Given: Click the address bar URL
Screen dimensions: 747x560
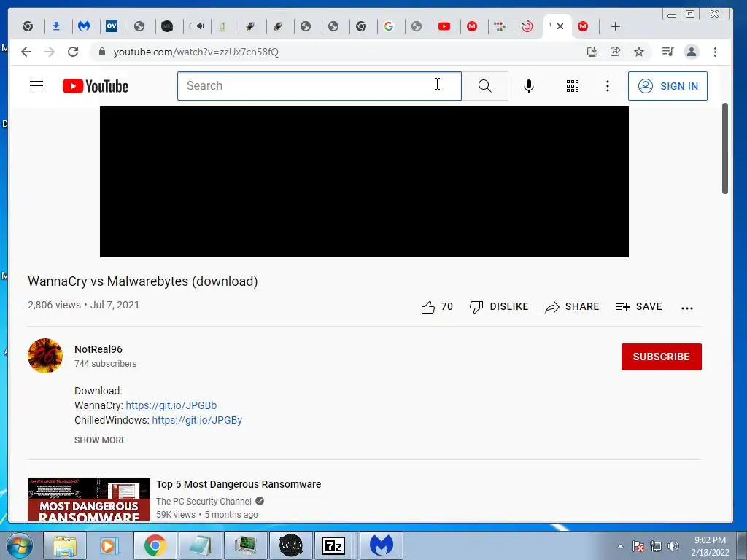Looking at the screenshot, I should click(x=196, y=52).
